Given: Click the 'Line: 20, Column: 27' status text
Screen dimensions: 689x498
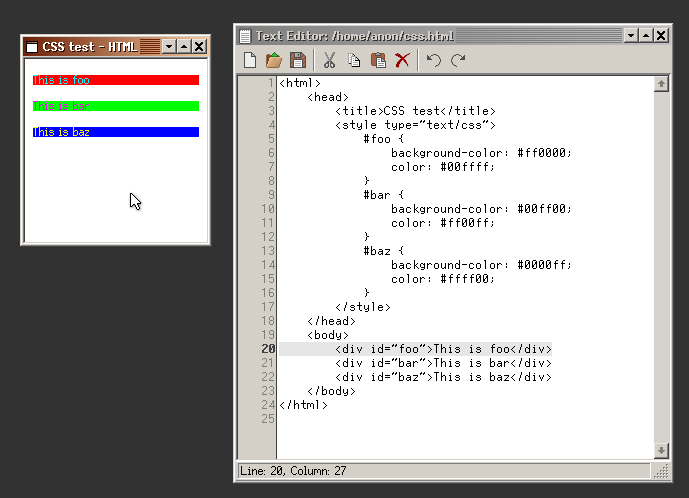Looking at the screenshot, I should tap(293, 471).
